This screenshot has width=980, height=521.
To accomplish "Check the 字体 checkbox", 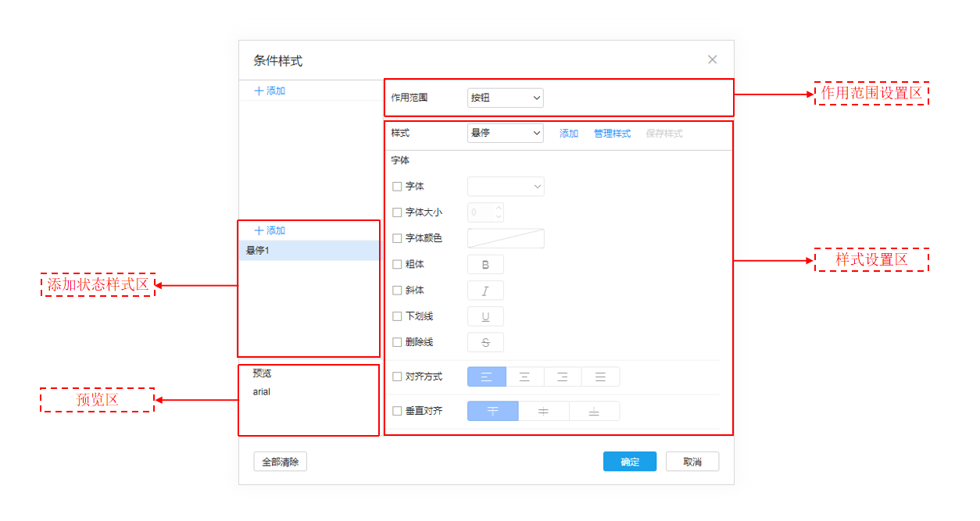I will (396, 186).
